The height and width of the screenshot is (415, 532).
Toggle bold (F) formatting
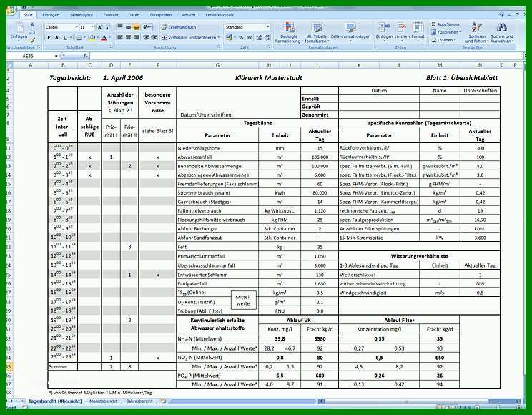49,37
